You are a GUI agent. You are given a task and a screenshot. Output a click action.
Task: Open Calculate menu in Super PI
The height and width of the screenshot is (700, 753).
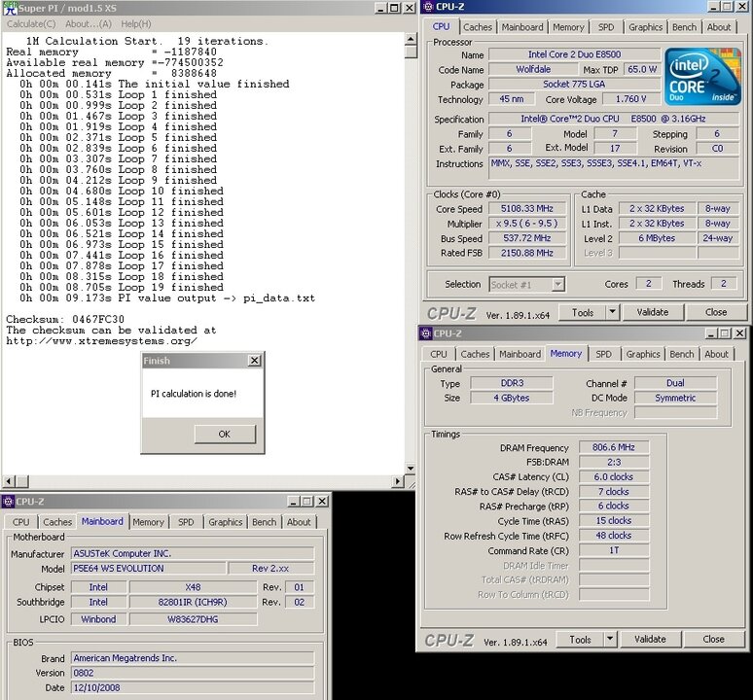[x=31, y=24]
